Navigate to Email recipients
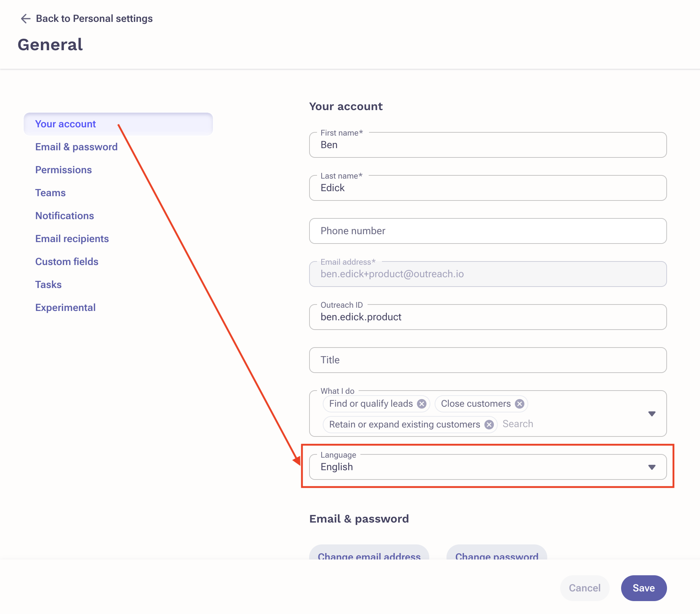700x614 pixels. [x=72, y=239]
